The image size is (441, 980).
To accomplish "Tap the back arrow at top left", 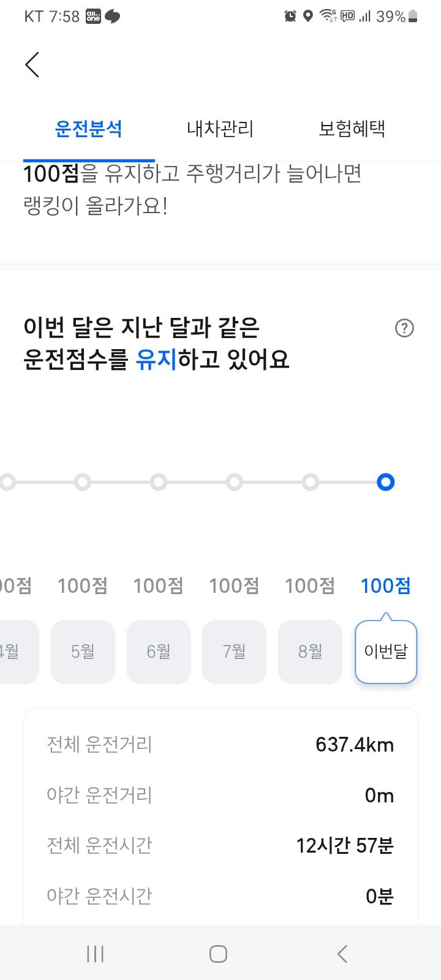I will point(31,64).
